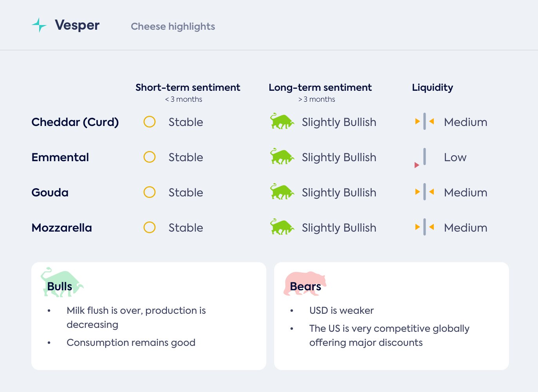The width and height of the screenshot is (538, 392).
Task: Select the Stable circle for Emmental
Action: pos(150,157)
